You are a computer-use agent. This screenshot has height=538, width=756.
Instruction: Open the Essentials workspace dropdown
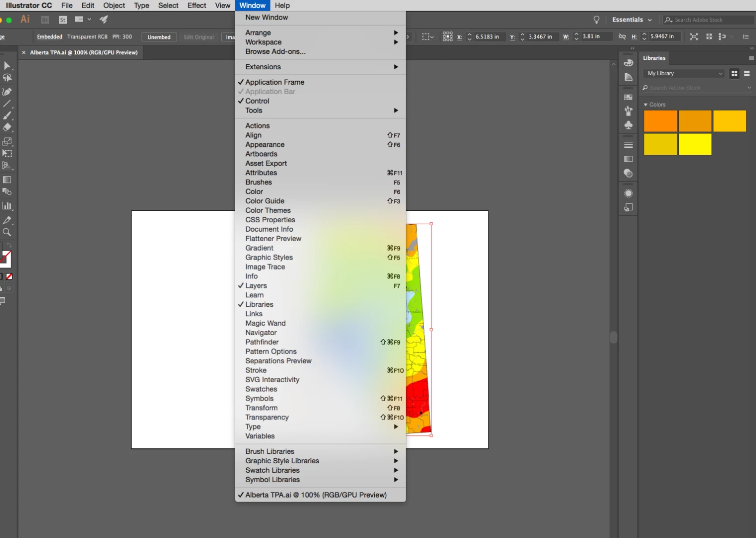point(631,20)
